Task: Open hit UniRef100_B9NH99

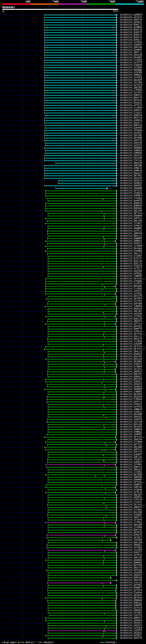Action: pos(131,206)
